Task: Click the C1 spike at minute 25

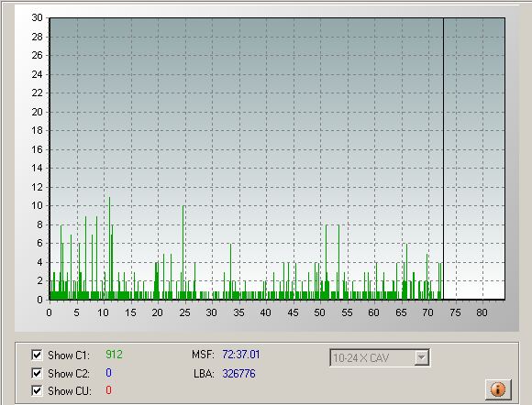Action: pos(183,253)
